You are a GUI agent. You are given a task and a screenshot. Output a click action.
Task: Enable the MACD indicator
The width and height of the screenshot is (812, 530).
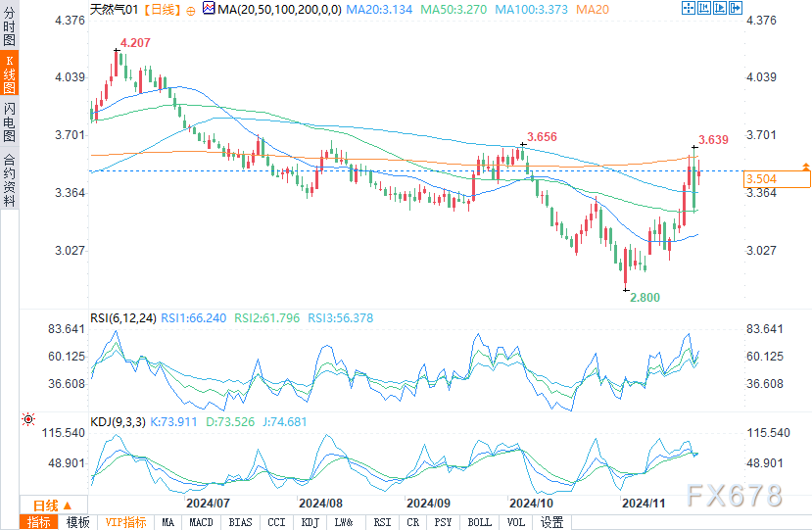[201, 522]
